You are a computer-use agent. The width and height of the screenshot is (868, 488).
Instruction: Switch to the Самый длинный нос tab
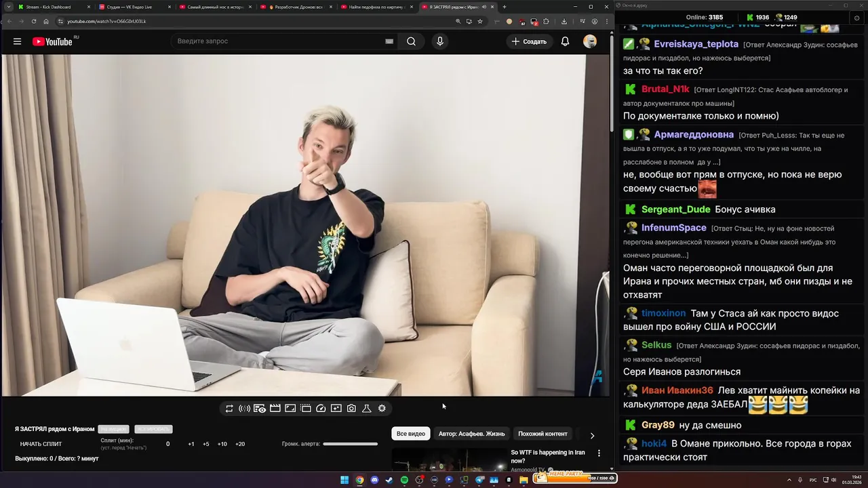pyautogui.click(x=216, y=7)
